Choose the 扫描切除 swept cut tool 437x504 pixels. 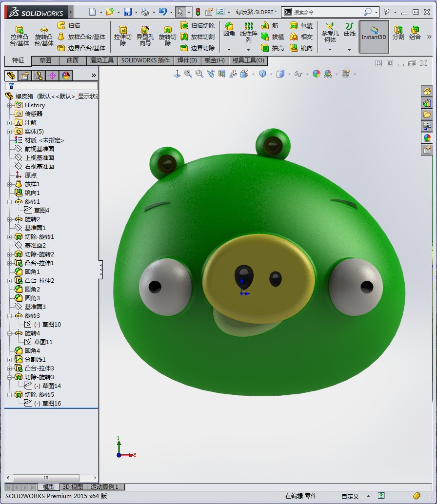click(198, 25)
